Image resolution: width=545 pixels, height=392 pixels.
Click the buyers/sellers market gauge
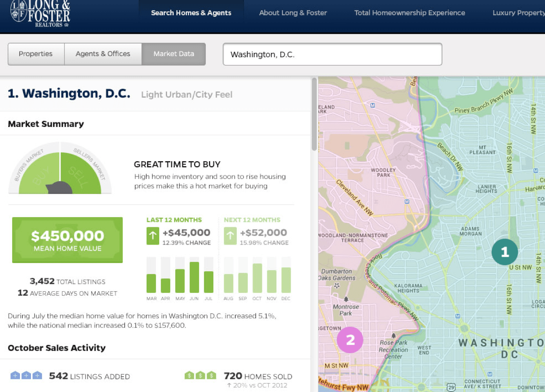(x=60, y=168)
